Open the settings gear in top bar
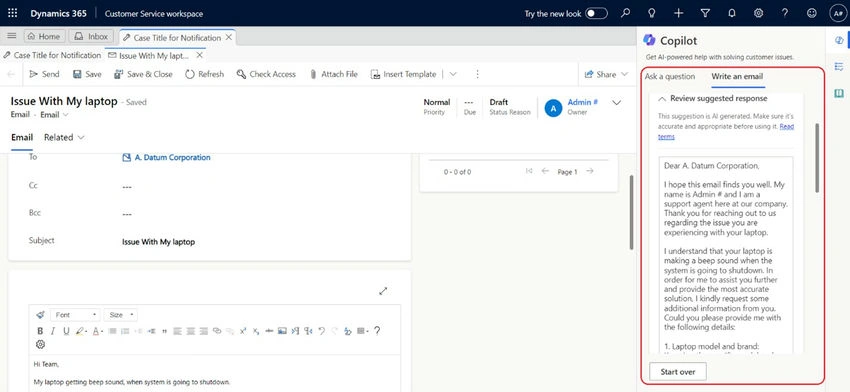 (758, 13)
